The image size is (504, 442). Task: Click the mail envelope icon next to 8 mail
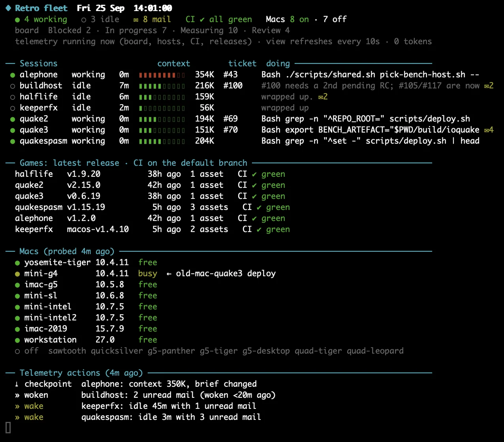pyautogui.click(x=136, y=19)
